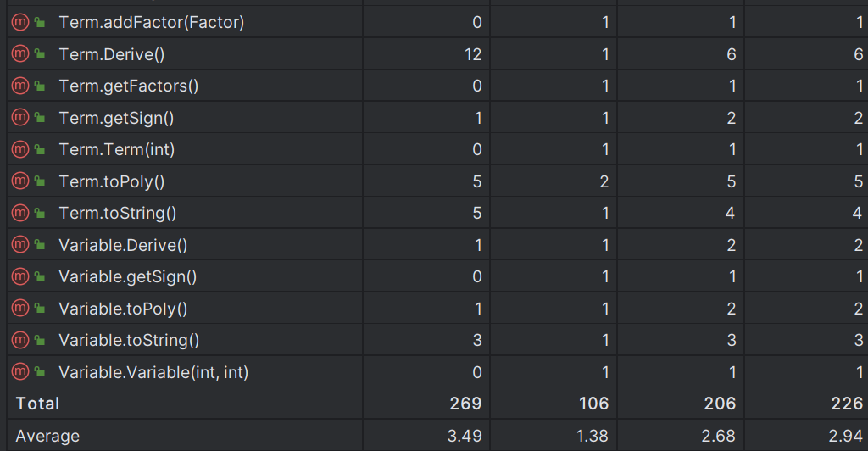Click the total value 106
The image size is (868, 451).
click(593, 404)
